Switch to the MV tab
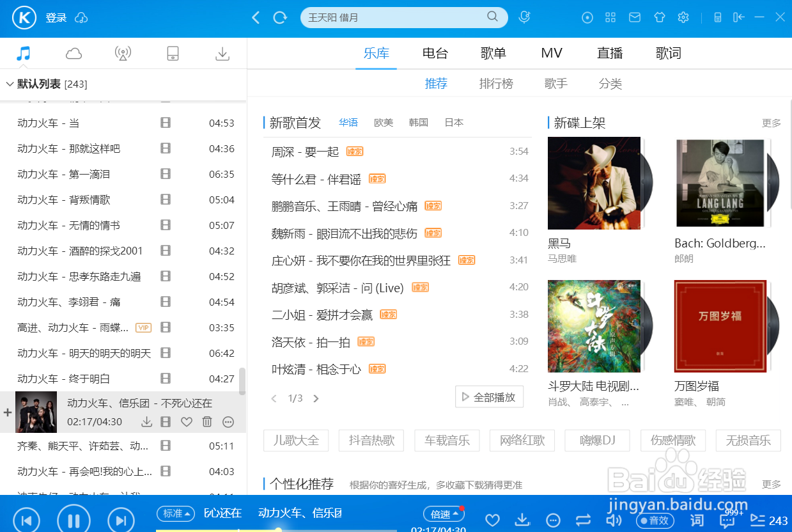This screenshot has height=532, width=792. click(552, 53)
